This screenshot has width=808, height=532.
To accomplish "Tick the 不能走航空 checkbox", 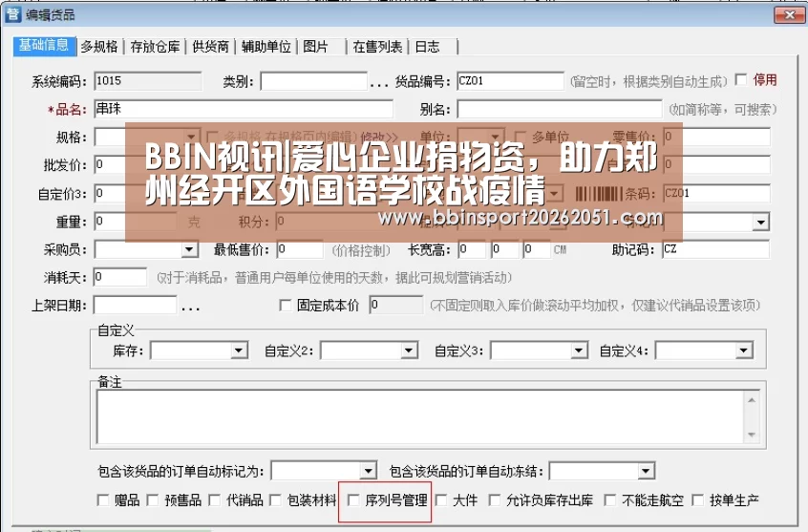I will click(610, 500).
